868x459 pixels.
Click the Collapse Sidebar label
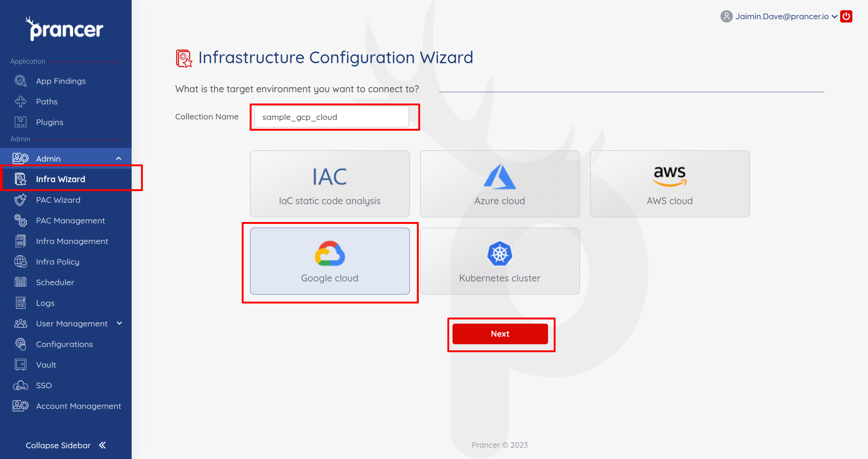(x=58, y=445)
